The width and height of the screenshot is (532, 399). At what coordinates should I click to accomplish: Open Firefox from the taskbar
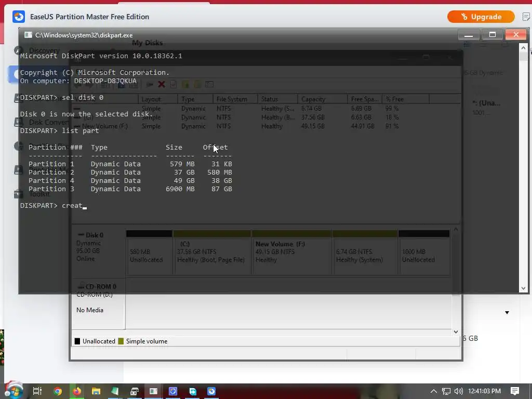pos(77,391)
